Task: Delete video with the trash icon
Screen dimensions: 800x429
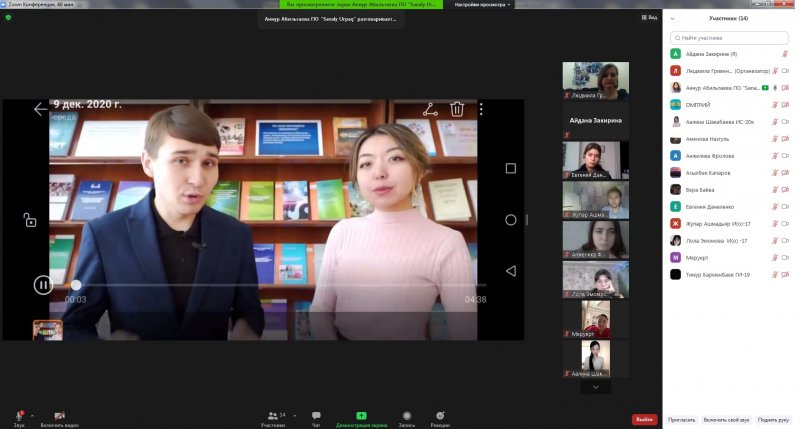Action: click(457, 109)
